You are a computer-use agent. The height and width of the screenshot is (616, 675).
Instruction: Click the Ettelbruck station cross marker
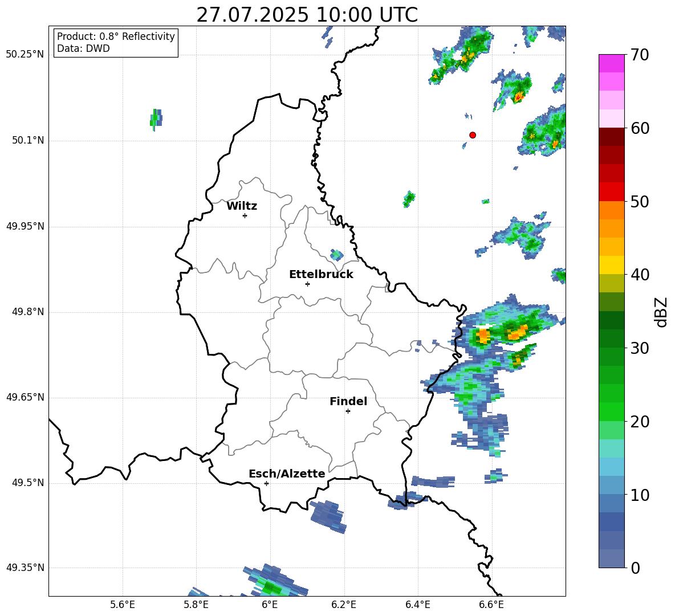pyautogui.click(x=307, y=284)
